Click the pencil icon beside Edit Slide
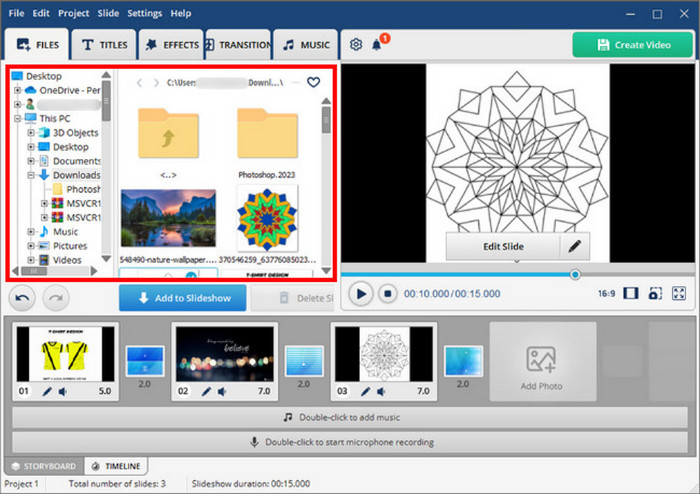Image resolution: width=700 pixels, height=494 pixels. tap(574, 246)
